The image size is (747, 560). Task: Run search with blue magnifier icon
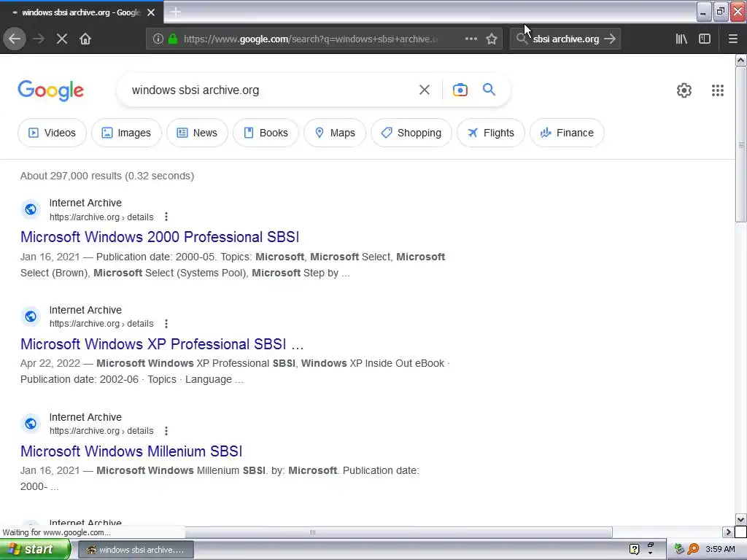pyautogui.click(x=489, y=89)
